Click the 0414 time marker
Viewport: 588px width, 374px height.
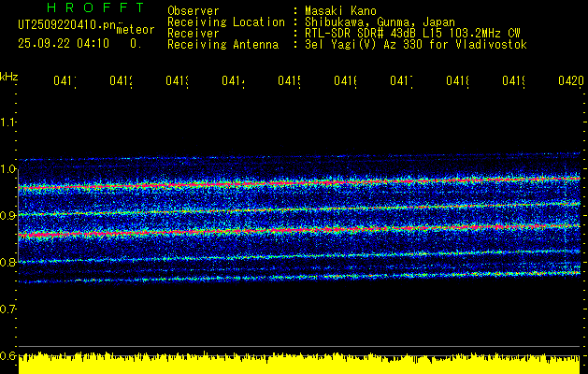pyautogui.click(x=233, y=80)
